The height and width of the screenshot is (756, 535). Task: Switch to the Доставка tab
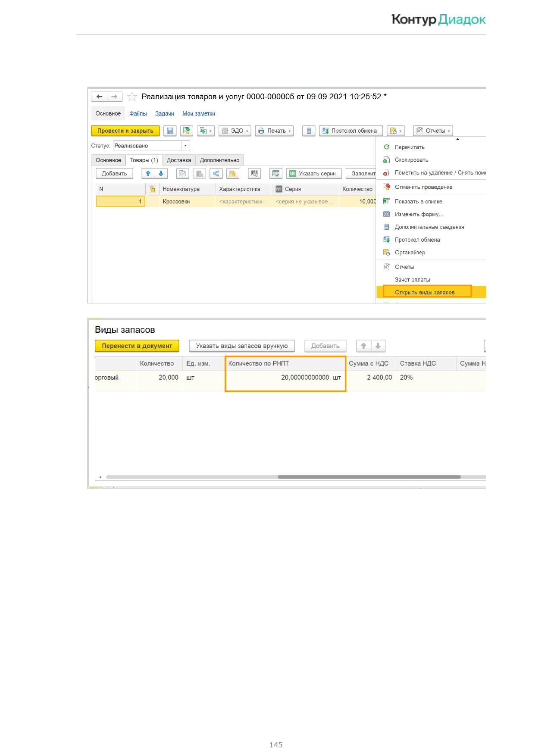pos(178,160)
